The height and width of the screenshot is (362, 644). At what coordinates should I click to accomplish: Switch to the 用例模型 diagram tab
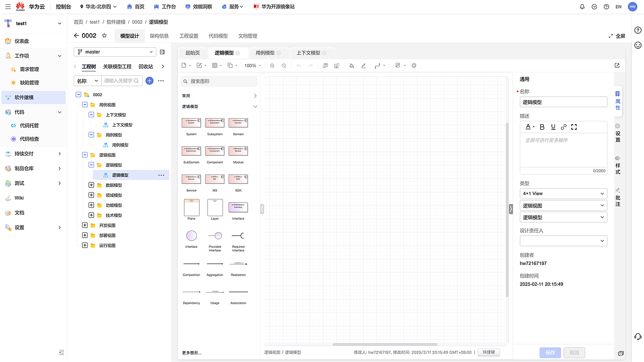tap(265, 53)
